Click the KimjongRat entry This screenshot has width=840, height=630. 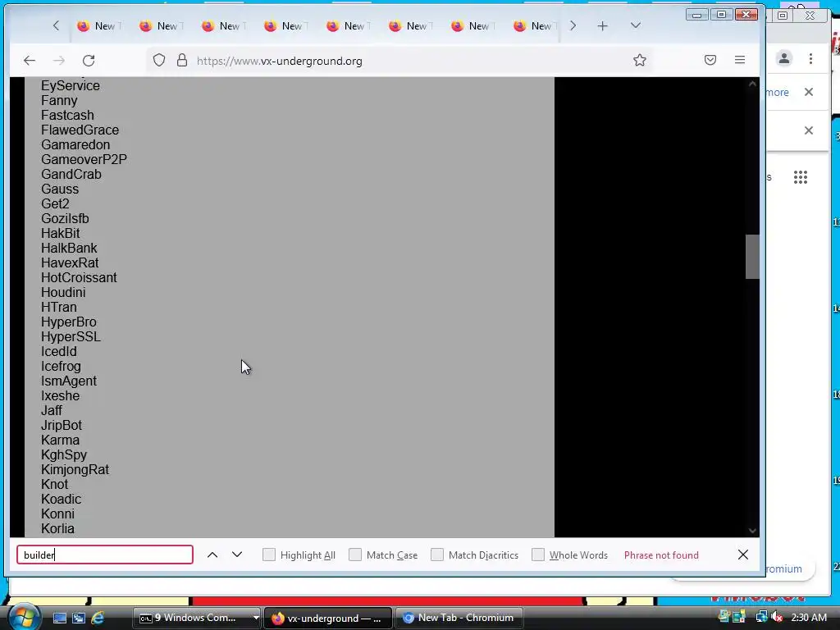pyautogui.click(x=75, y=470)
